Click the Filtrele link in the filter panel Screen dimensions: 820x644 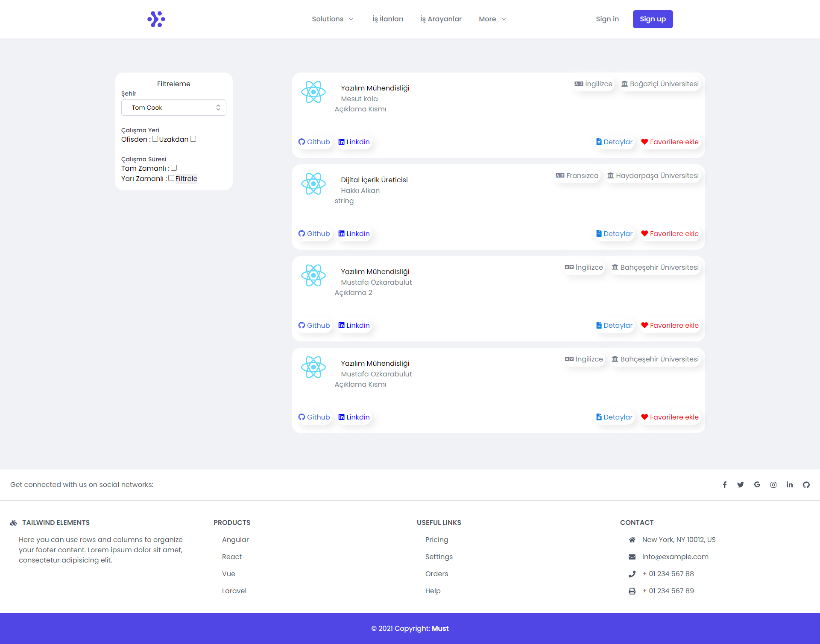(x=186, y=178)
